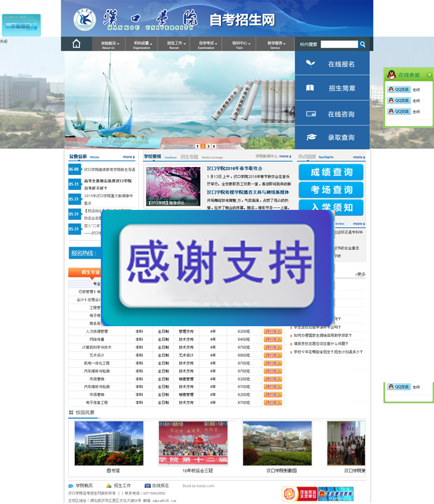The height and width of the screenshot is (504, 434).
Task: Open headline 汉口学院传媒学院播音主持与网络新媒体
Action: (248, 192)
